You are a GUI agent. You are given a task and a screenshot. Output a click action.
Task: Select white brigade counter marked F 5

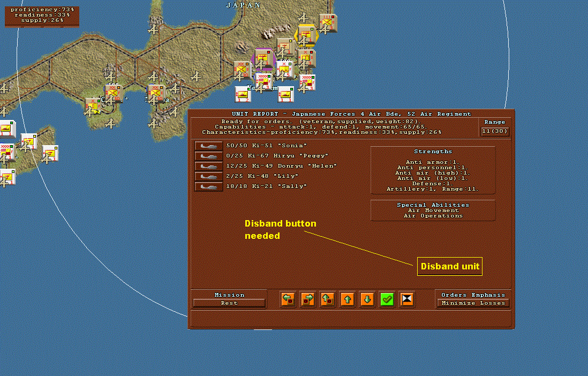tap(285, 70)
